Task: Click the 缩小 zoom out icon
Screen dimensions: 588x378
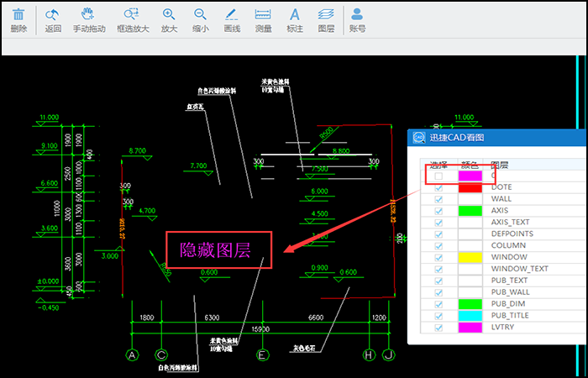Action: tap(201, 14)
